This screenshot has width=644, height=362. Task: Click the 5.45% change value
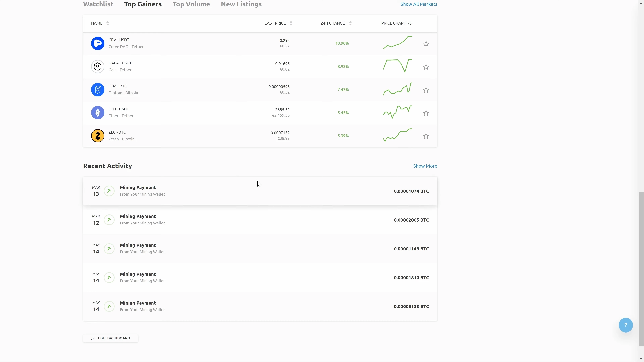click(x=343, y=113)
